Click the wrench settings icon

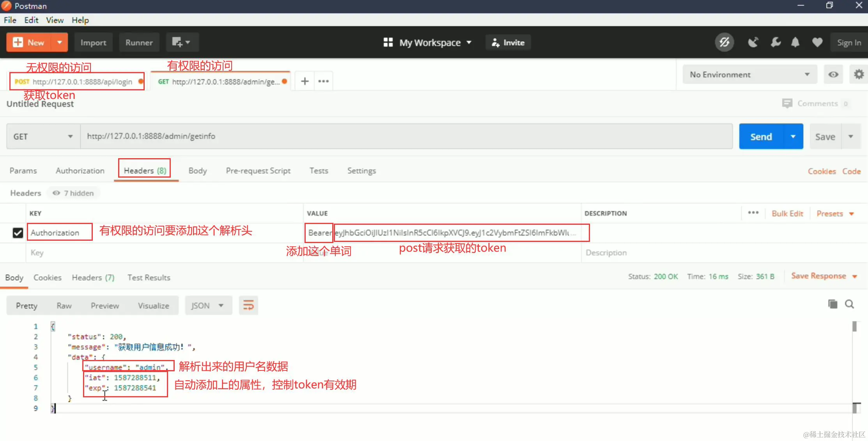(x=776, y=42)
